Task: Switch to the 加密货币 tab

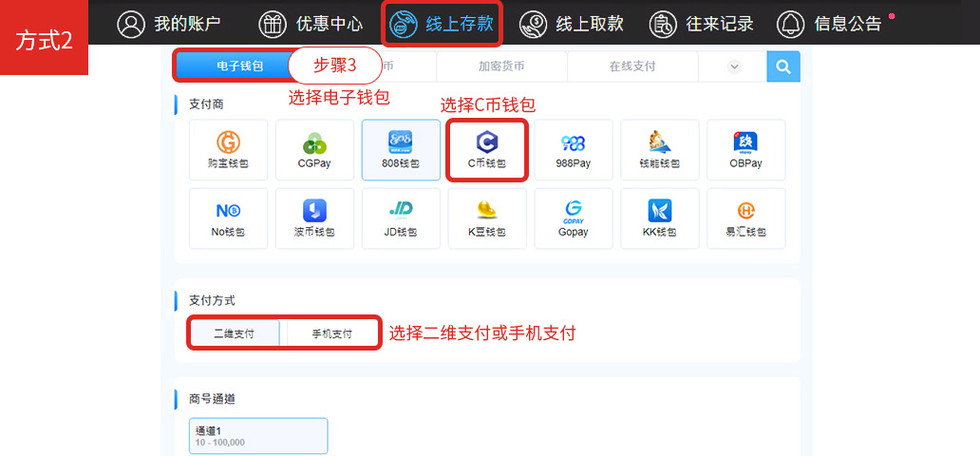Action: [500, 66]
